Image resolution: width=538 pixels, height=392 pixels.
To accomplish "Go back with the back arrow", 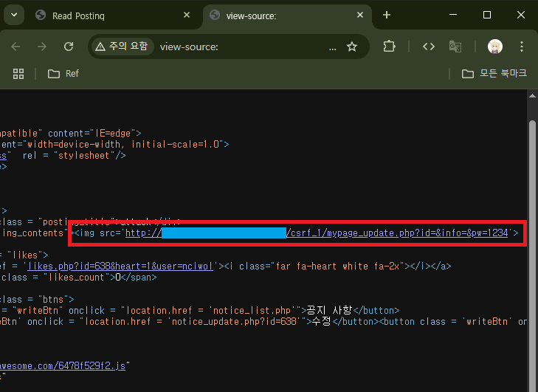I will (15, 47).
